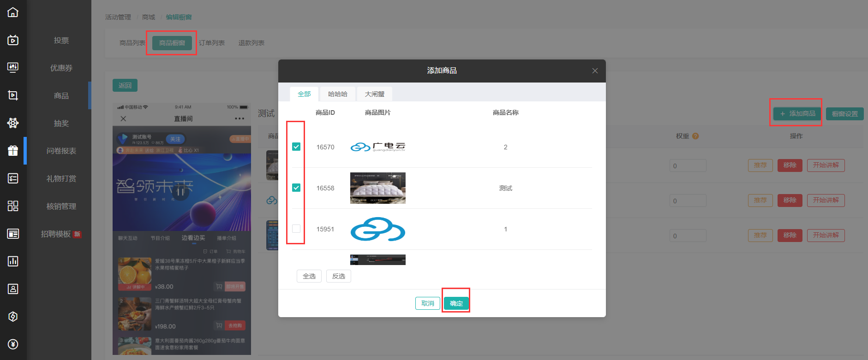868x360 pixels.
Task: Tap the cart icon beside 即将开售
Action: pos(219,286)
